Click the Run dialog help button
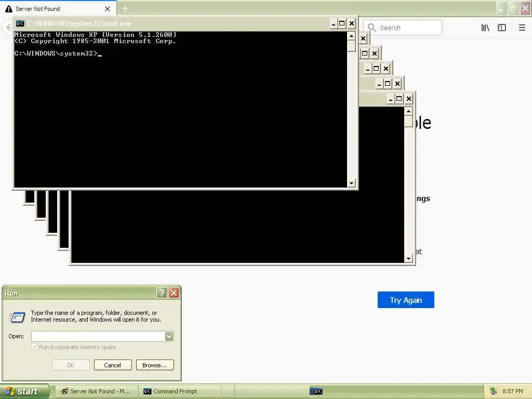Screen dimensions: 532x399 [x=162, y=293]
